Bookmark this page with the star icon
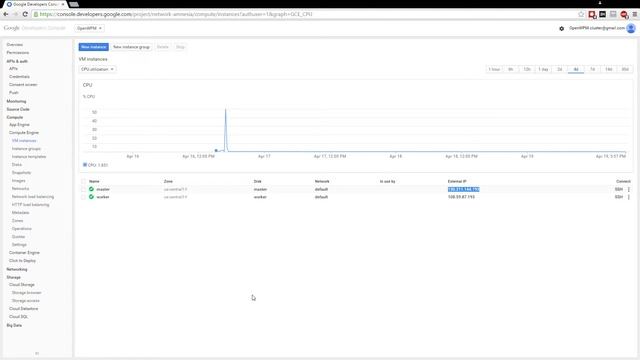 tap(581, 14)
